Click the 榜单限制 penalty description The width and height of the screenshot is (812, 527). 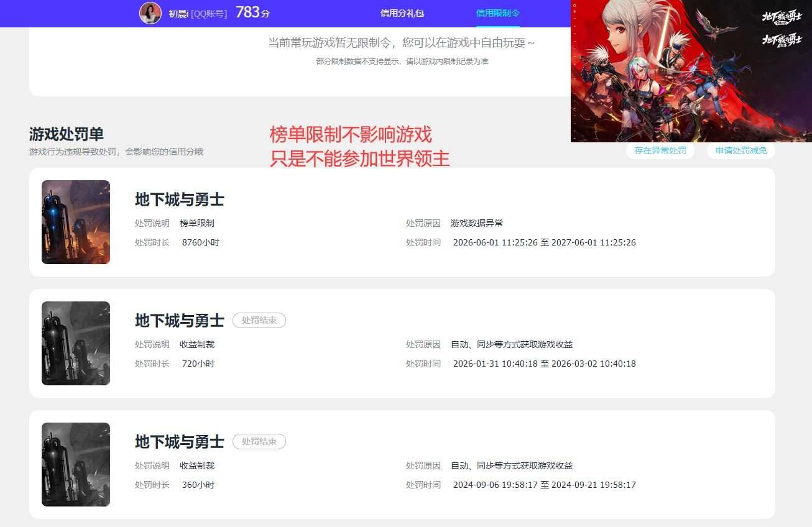(197, 223)
